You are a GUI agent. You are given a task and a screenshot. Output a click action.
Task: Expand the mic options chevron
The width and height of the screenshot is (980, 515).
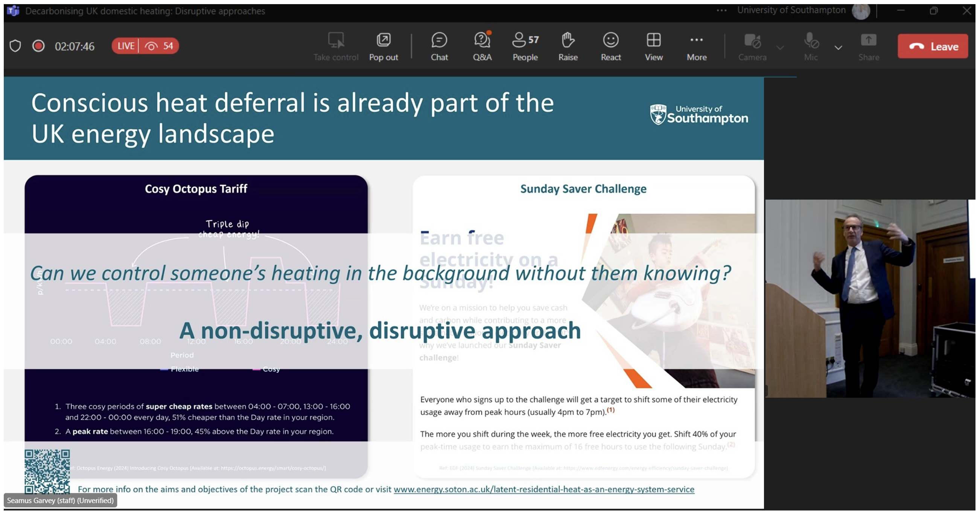coord(838,47)
